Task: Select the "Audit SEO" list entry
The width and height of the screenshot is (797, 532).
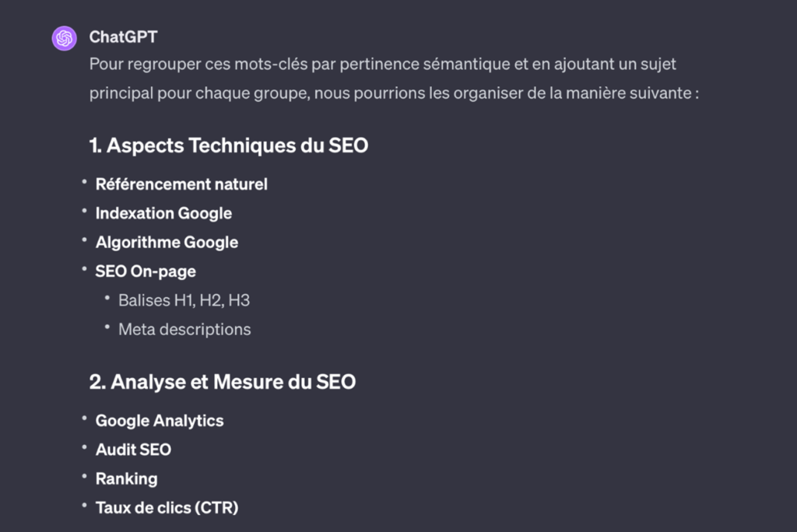Action: (x=133, y=450)
